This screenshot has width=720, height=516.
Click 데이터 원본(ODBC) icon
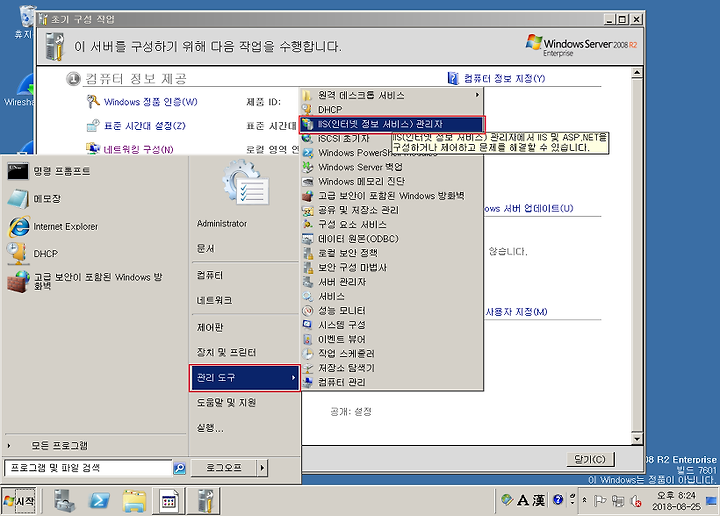pos(307,239)
